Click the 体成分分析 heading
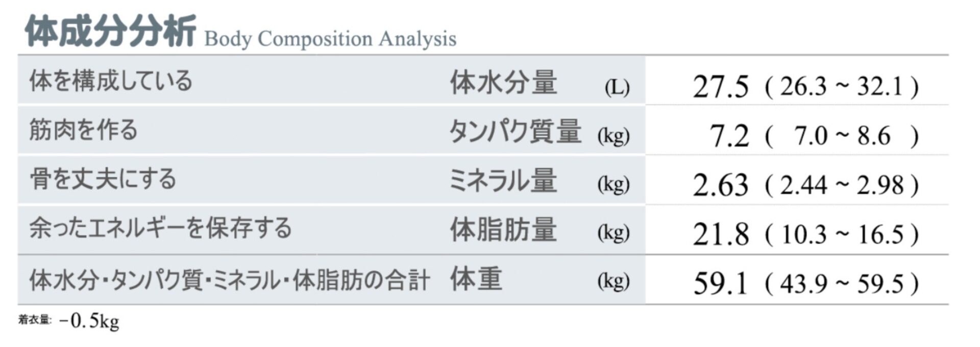This screenshot has width=980, height=347. coord(110,31)
